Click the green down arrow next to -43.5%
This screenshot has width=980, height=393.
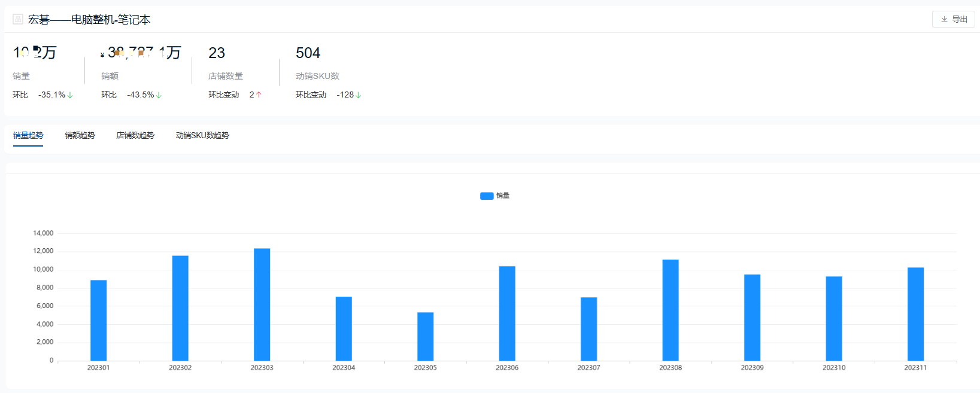pyautogui.click(x=159, y=95)
